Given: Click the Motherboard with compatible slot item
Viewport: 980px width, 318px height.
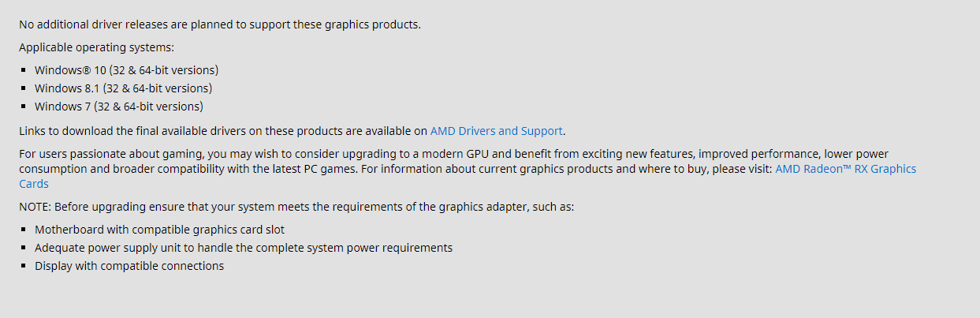Looking at the screenshot, I should tap(159, 230).
